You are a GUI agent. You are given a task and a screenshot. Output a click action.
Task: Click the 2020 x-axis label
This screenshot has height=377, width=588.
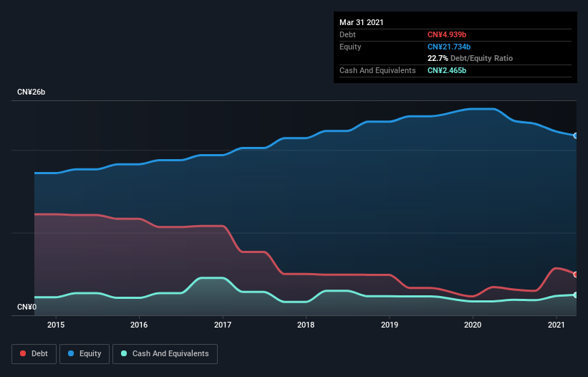(473, 325)
